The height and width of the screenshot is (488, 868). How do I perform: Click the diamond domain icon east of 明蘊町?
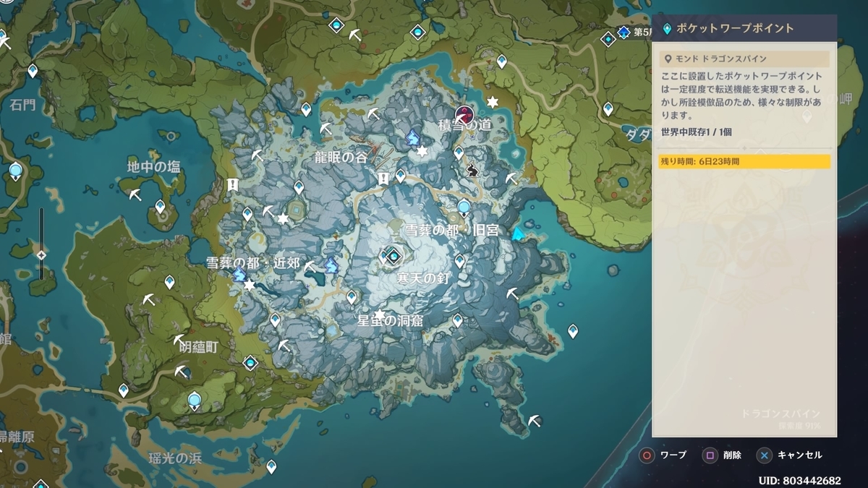tap(250, 363)
